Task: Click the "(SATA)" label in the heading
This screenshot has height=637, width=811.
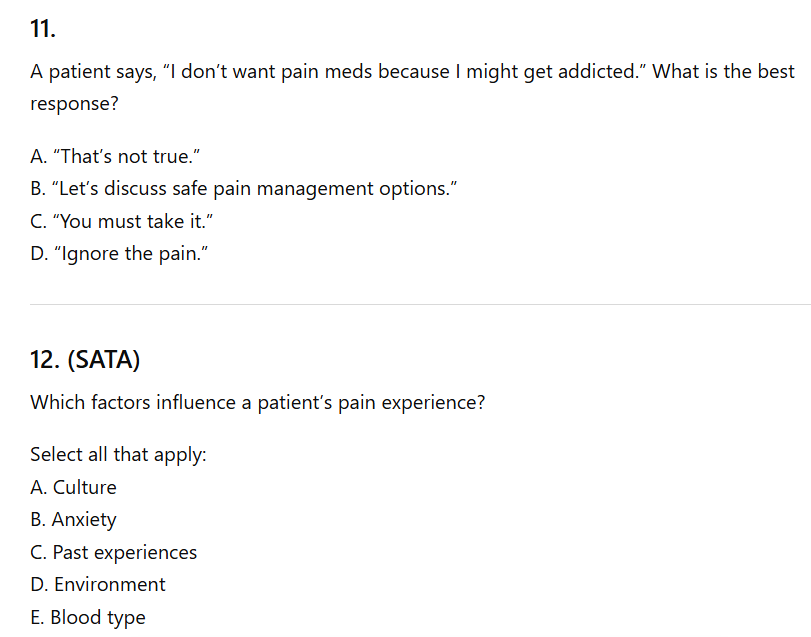Action: [x=103, y=357]
